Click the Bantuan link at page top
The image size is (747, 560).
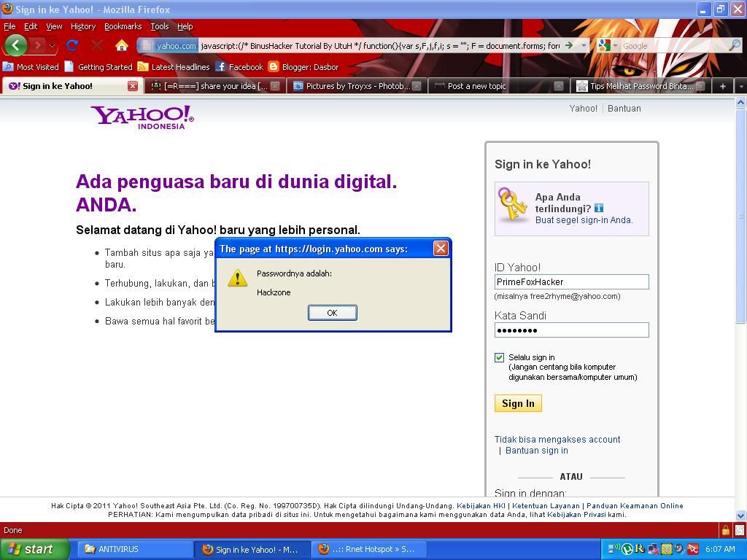pos(624,109)
